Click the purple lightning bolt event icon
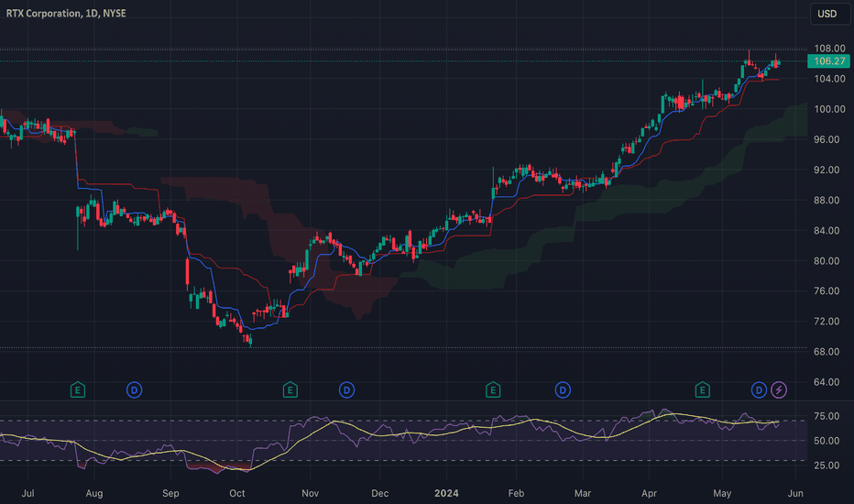Viewport: 854px width, 504px height. (x=779, y=390)
